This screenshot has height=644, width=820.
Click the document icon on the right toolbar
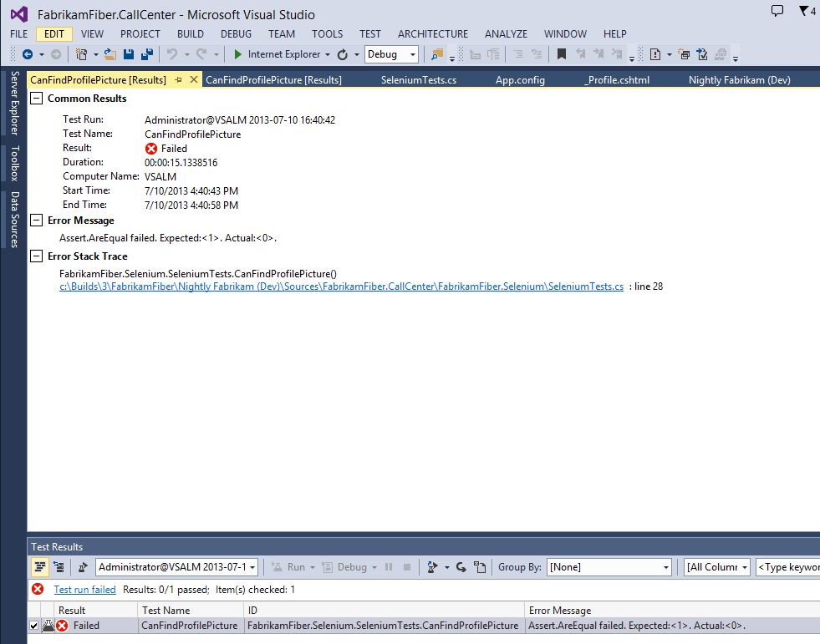(x=655, y=54)
